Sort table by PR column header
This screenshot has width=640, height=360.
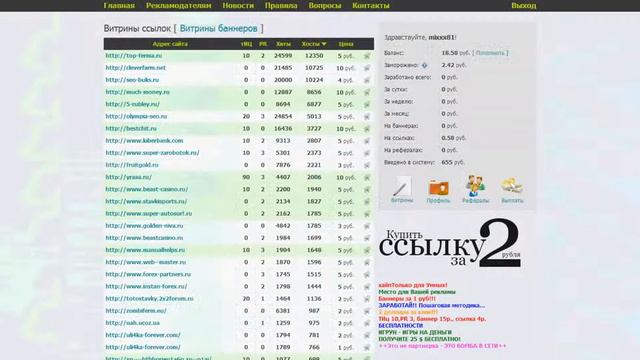[x=263, y=44]
